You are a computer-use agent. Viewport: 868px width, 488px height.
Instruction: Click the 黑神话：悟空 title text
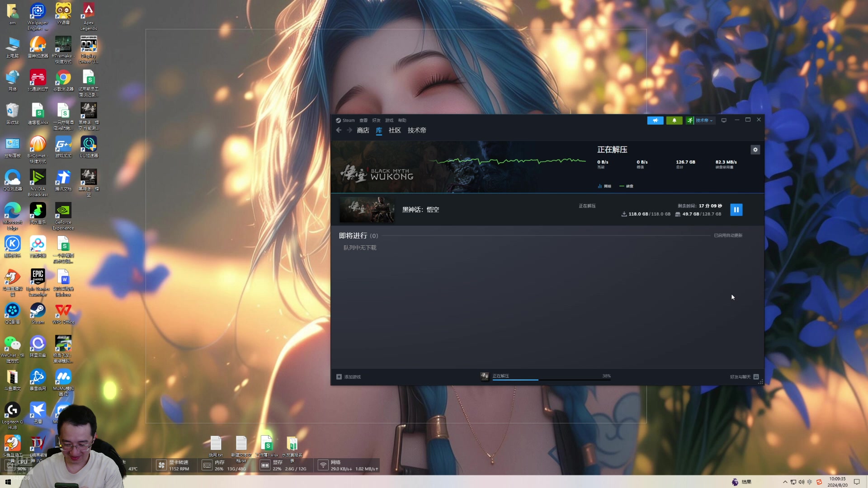(420, 210)
